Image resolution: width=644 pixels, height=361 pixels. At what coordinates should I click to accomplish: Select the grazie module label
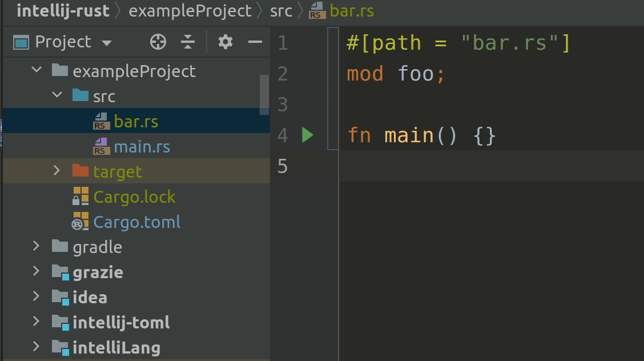pyautogui.click(x=98, y=272)
